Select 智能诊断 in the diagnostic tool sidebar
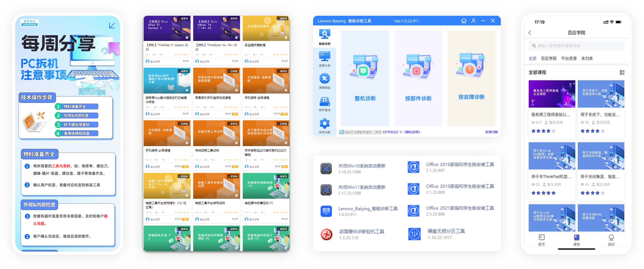 (325, 37)
